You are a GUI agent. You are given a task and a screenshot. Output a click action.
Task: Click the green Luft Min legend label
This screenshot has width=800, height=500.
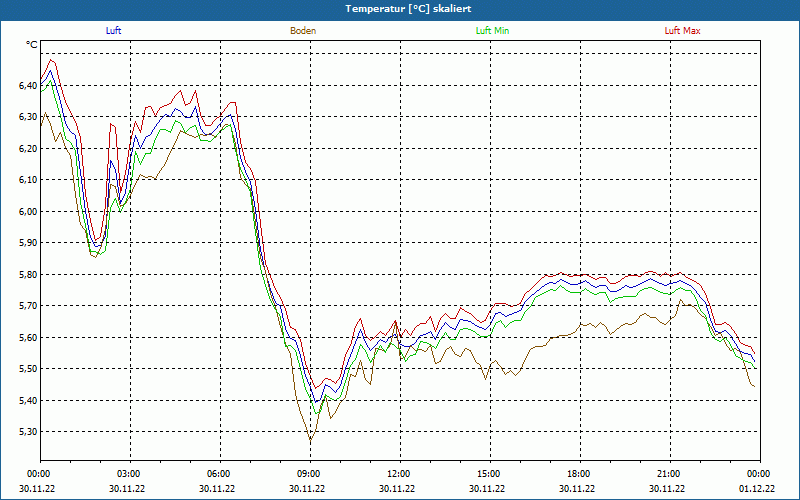[x=492, y=31]
